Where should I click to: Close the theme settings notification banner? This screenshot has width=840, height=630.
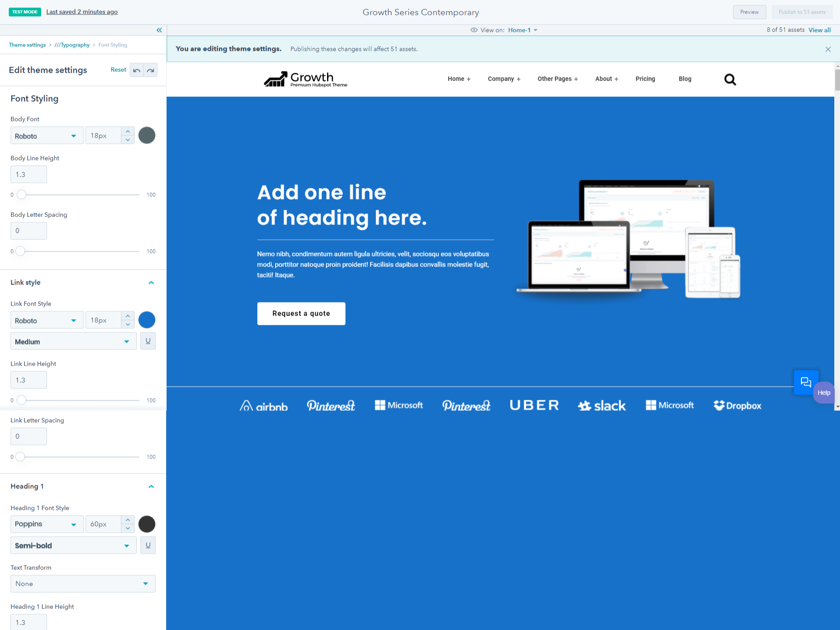828,49
